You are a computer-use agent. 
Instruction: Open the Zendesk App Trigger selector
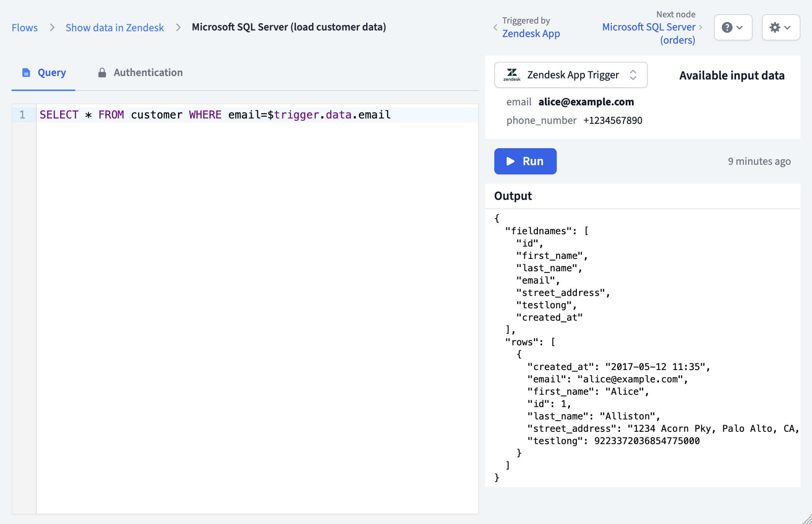coord(571,75)
